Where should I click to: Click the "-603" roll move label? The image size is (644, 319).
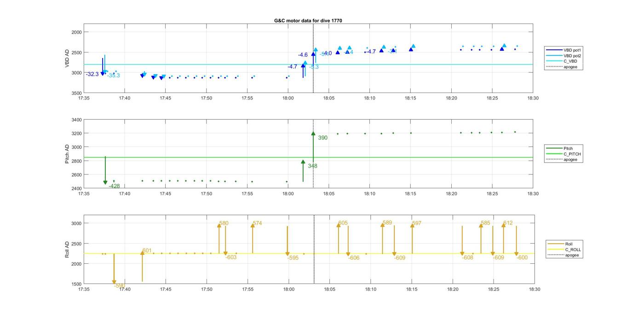(231, 257)
